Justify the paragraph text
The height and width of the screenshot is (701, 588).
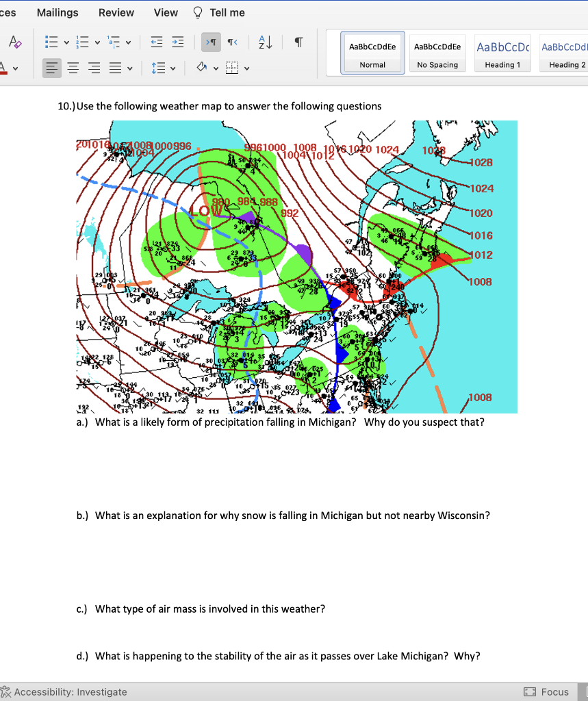point(116,68)
